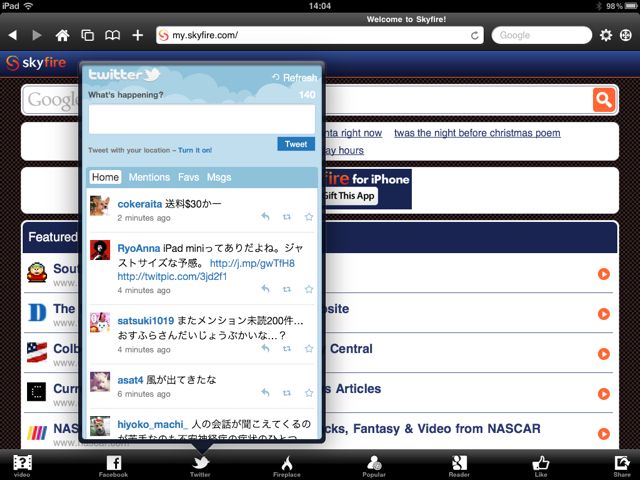Focus the my.skyfire.com address bar

point(320,36)
